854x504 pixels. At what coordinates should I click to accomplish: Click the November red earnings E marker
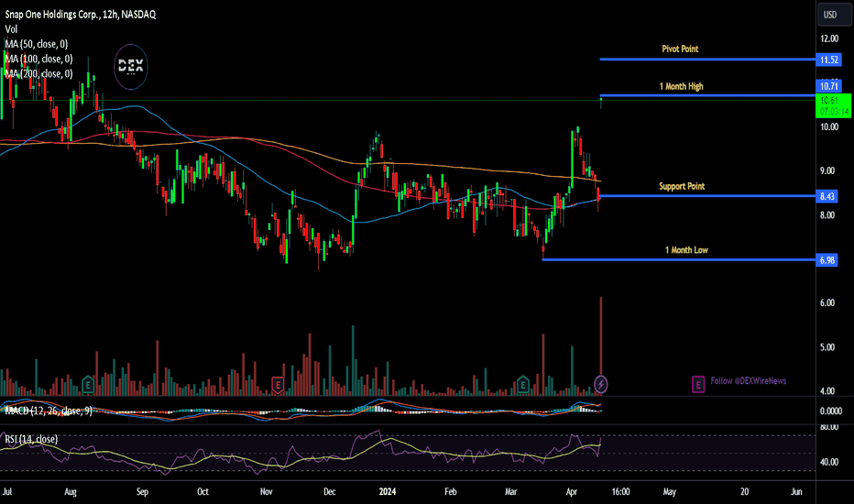pyautogui.click(x=278, y=385)
